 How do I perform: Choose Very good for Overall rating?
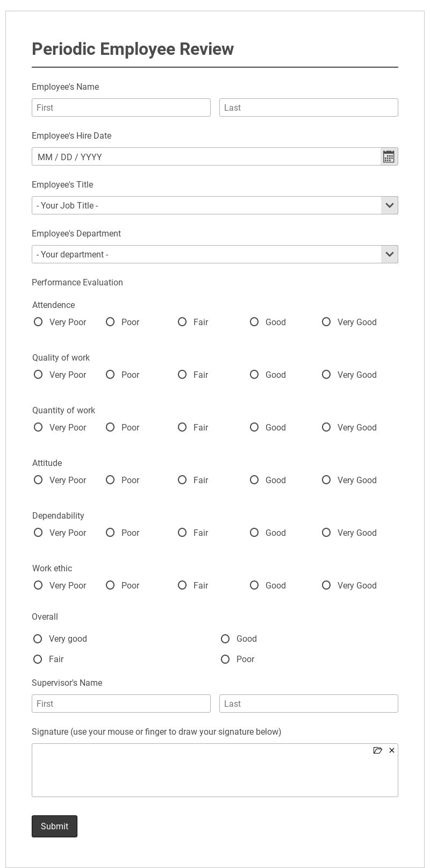tap(38, 639)
